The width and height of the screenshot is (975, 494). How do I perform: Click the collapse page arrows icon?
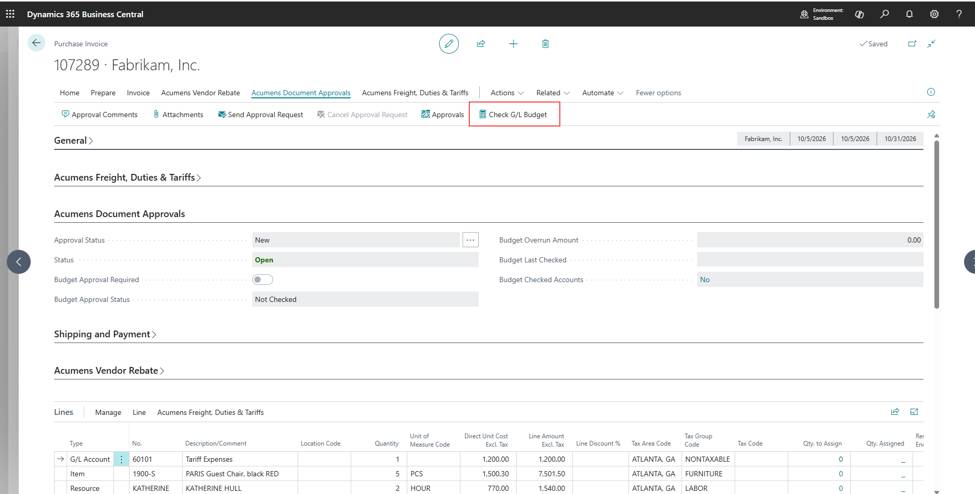(x=931, y=44)
